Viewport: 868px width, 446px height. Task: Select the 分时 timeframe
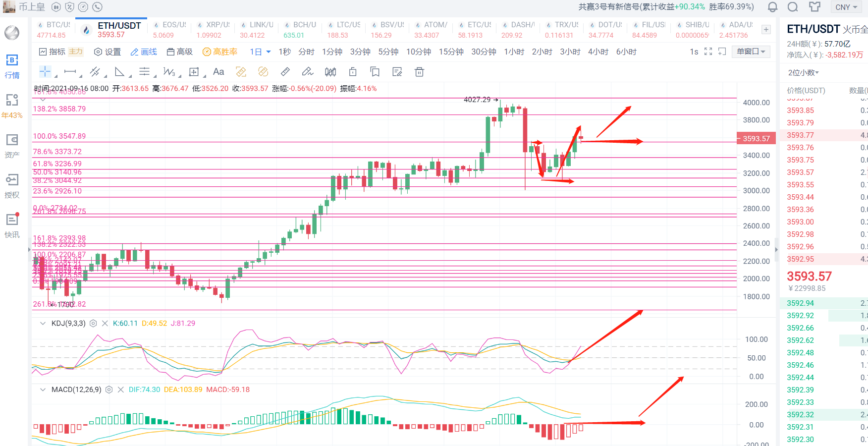(x=306, y=52)
